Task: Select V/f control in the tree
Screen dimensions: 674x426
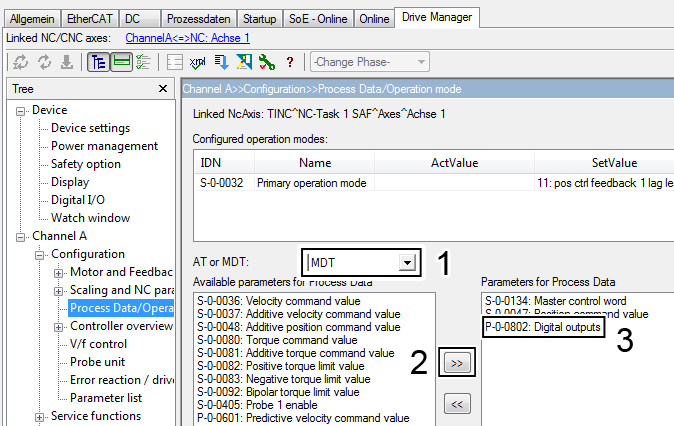Action: coord(98,344)
